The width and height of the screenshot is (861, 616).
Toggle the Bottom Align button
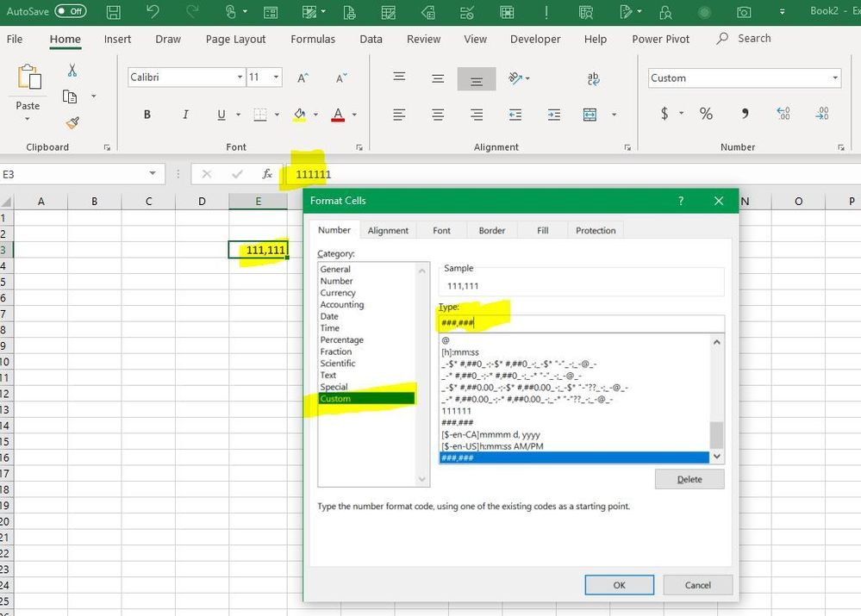click(477, 79)
